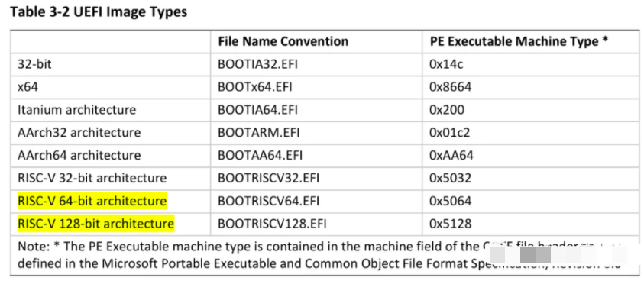Screen dimensions: 644x281
Task: Select the AArch32 architecture row label
Action: point(79,133)
